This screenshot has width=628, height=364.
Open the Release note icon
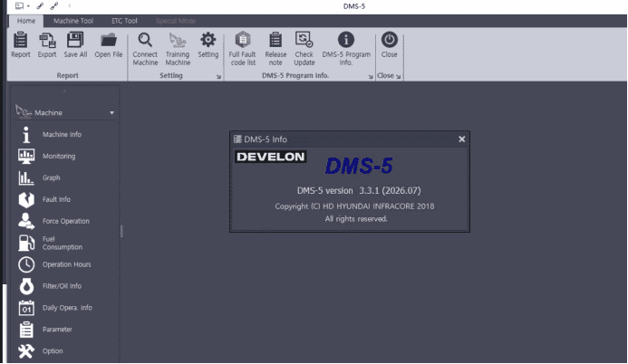tap(275, 40)
